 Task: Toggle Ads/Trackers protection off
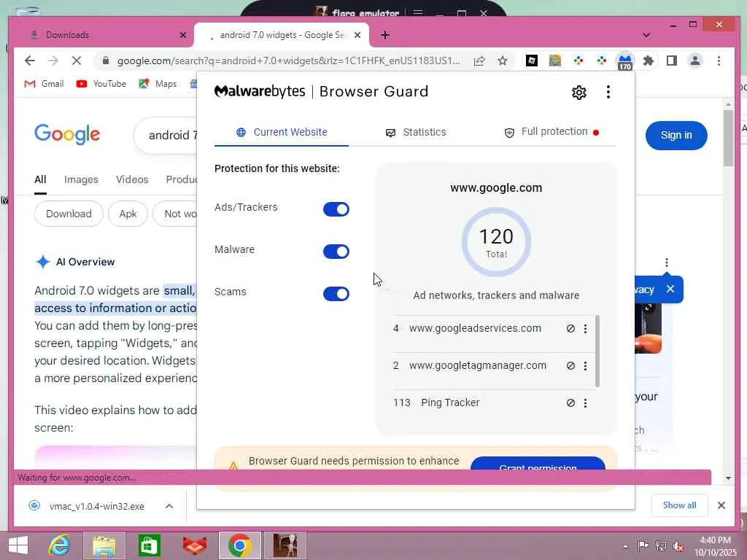[336, 209]
